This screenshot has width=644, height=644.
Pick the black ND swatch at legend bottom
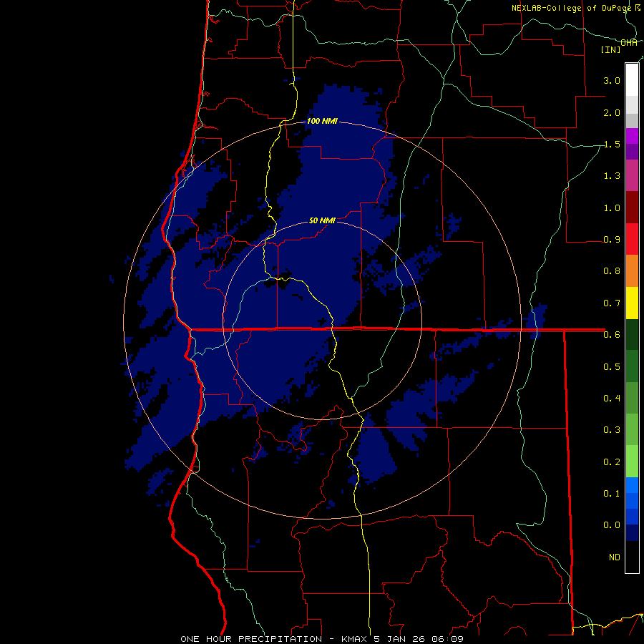coord(632,557)
